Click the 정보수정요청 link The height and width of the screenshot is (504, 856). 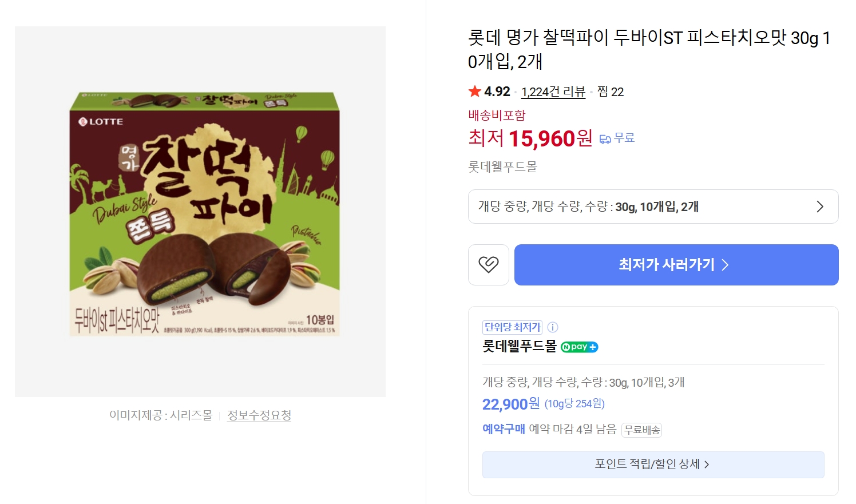tap(259, 415)
